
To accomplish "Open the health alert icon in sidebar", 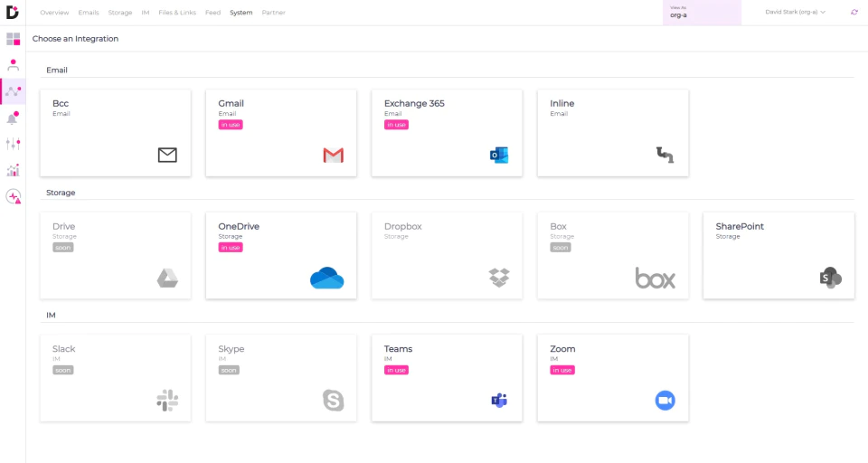I will [14, 196].
